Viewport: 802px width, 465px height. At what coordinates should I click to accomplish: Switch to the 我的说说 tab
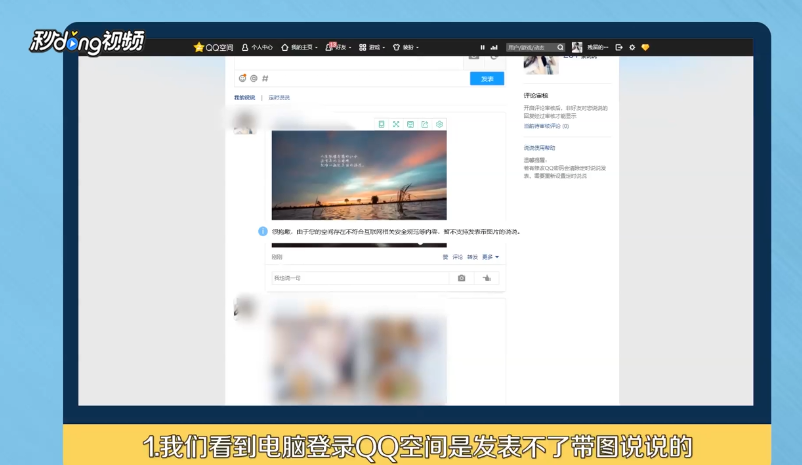(244, 97)
